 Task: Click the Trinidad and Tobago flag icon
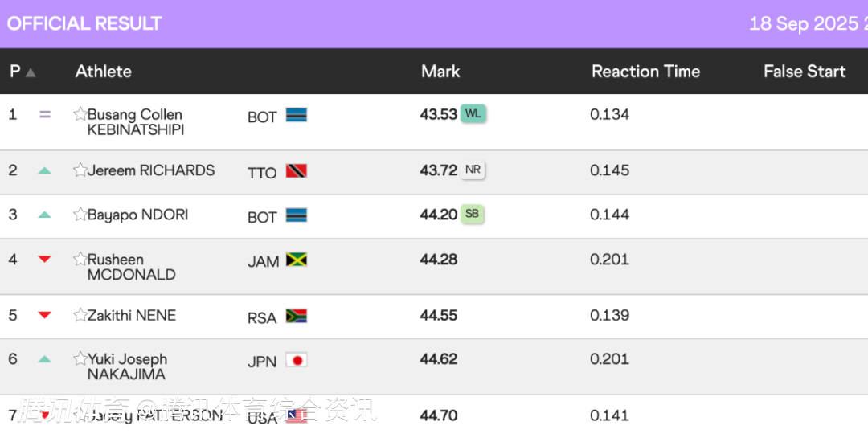[297, 171]
